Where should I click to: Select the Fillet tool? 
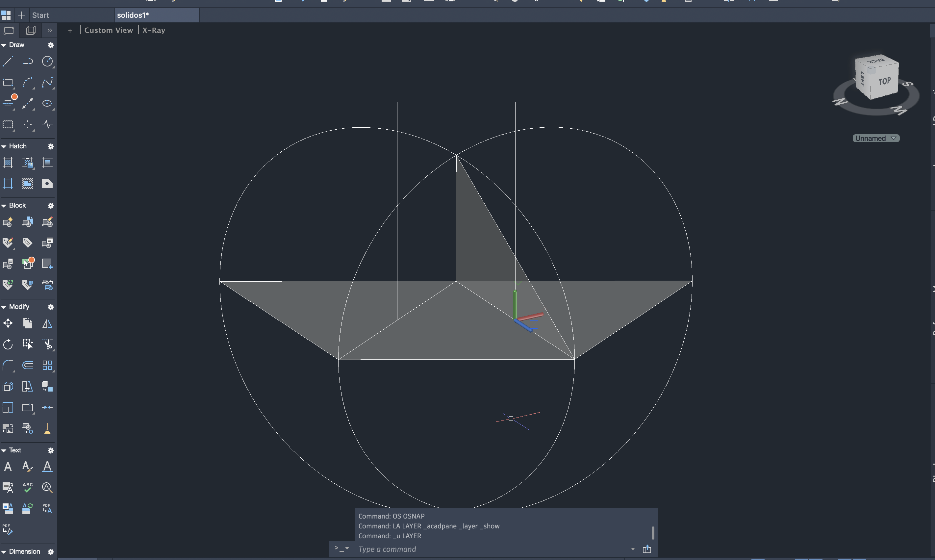click(x=8, y=365)
